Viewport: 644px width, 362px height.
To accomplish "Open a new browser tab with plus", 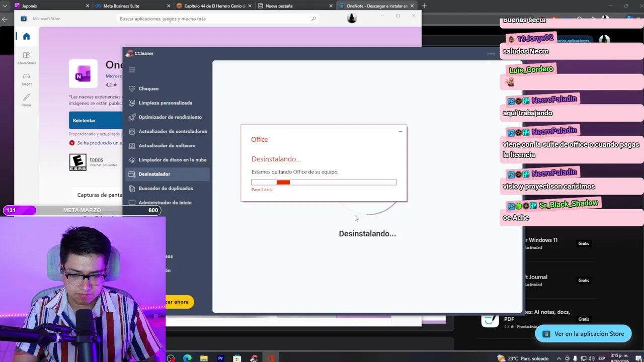I will (x=424, y=6).
